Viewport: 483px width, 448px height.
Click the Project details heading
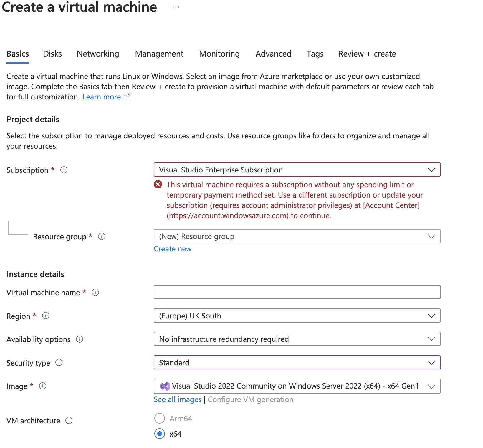33,120
